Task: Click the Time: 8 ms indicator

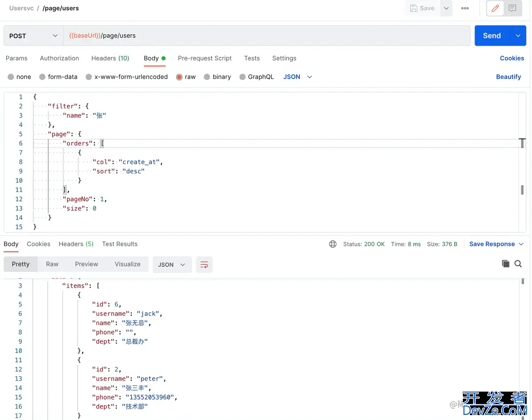Action: coord(406,244)
